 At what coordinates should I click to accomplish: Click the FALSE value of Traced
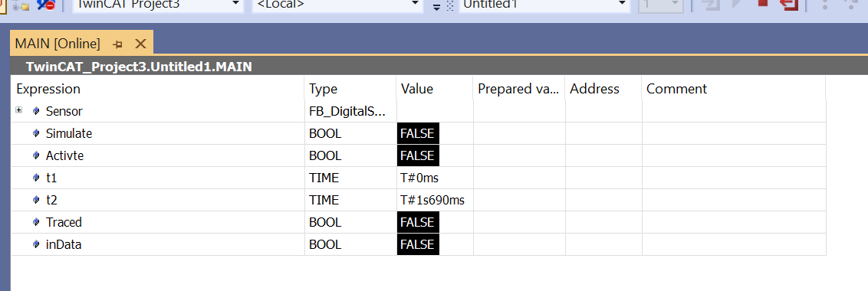pos(418,222)
